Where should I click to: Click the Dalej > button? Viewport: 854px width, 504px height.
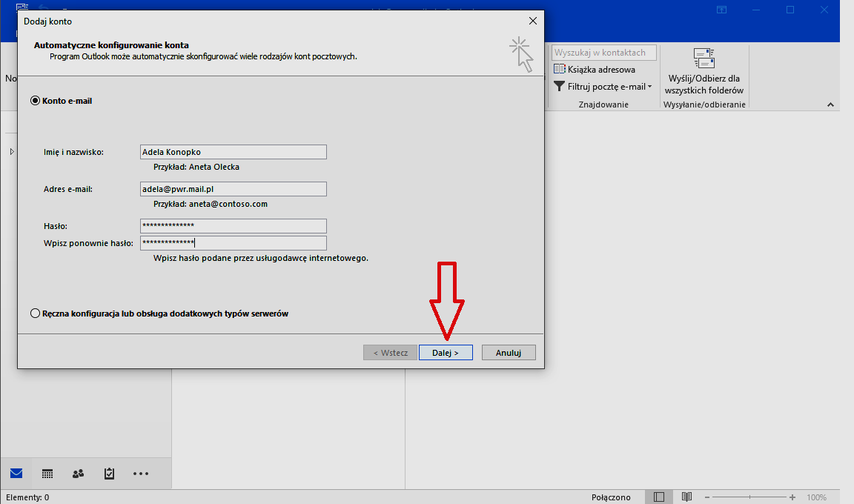[446, 353]
